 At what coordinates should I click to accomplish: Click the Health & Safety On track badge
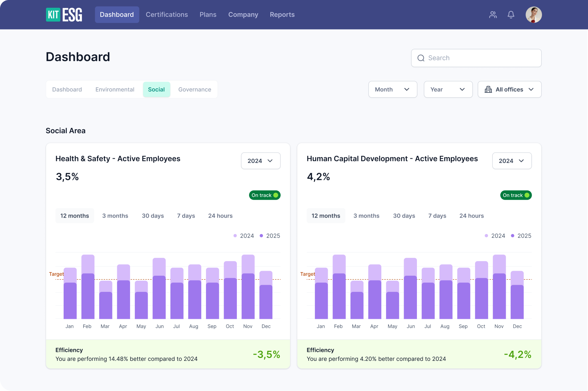pos(265,195)
